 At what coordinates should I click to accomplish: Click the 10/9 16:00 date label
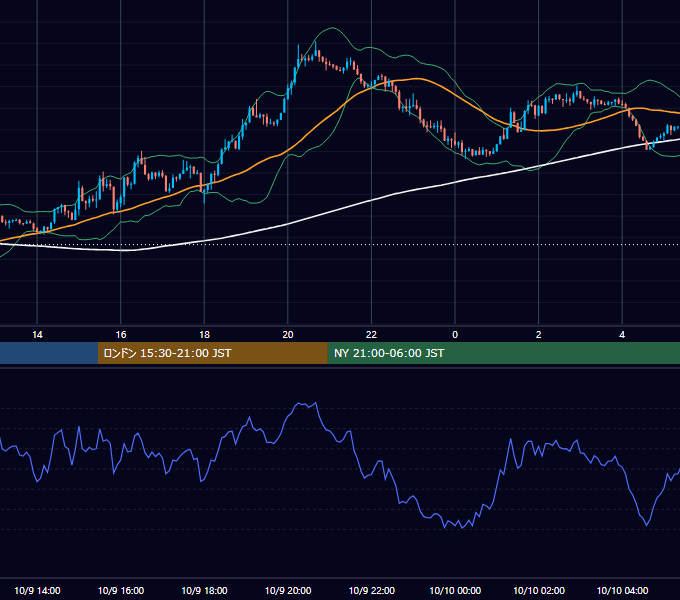pyautogui.click(x=121, y=590)
